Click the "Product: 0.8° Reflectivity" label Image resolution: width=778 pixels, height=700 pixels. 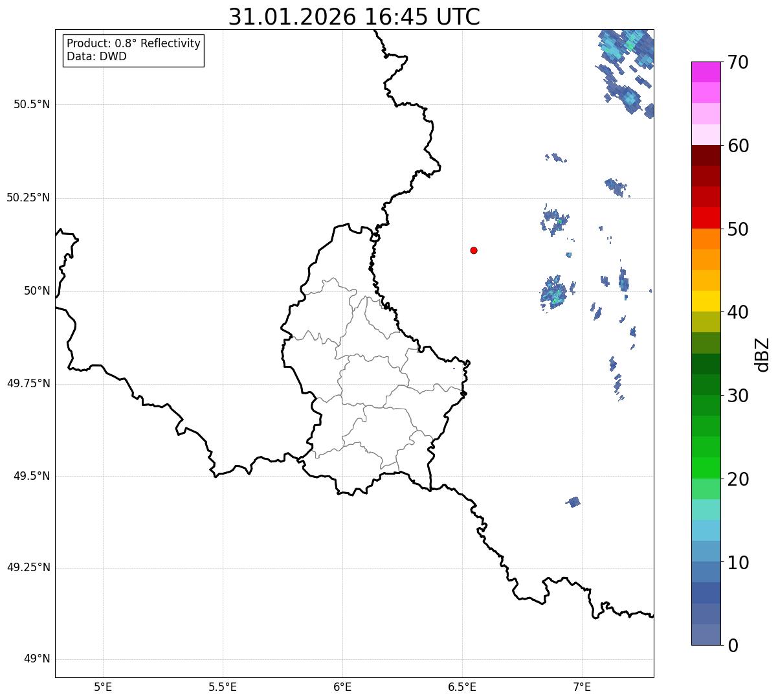click(x=134, y=43)
